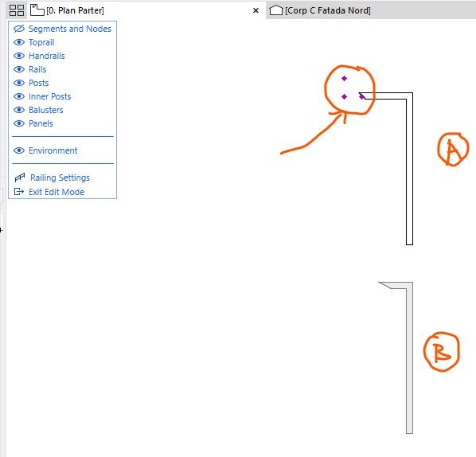Click the floor plan icon on Plan Parter tab

[37, 10]
